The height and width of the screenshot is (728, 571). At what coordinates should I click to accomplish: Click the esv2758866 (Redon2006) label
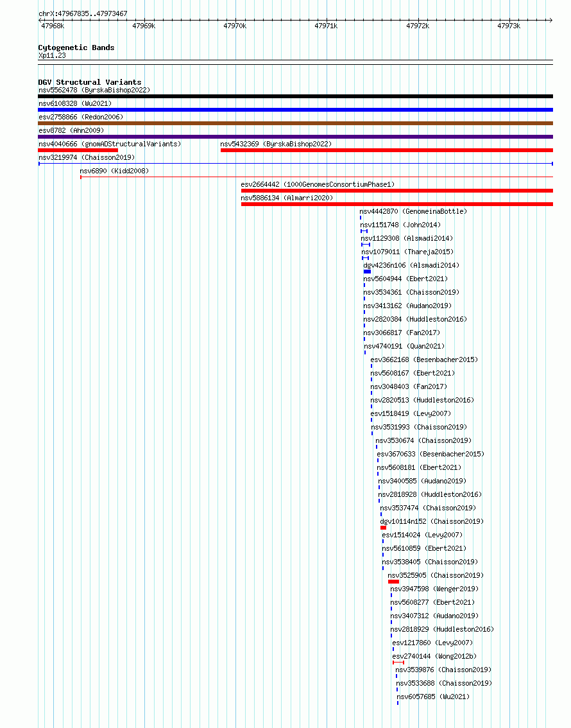point(81,117)
